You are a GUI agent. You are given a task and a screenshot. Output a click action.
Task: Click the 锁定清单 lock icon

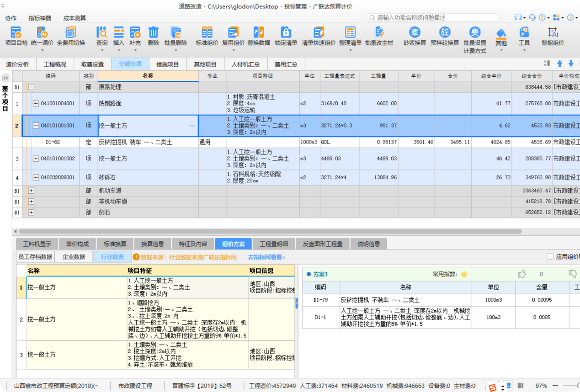click(286, 33)
